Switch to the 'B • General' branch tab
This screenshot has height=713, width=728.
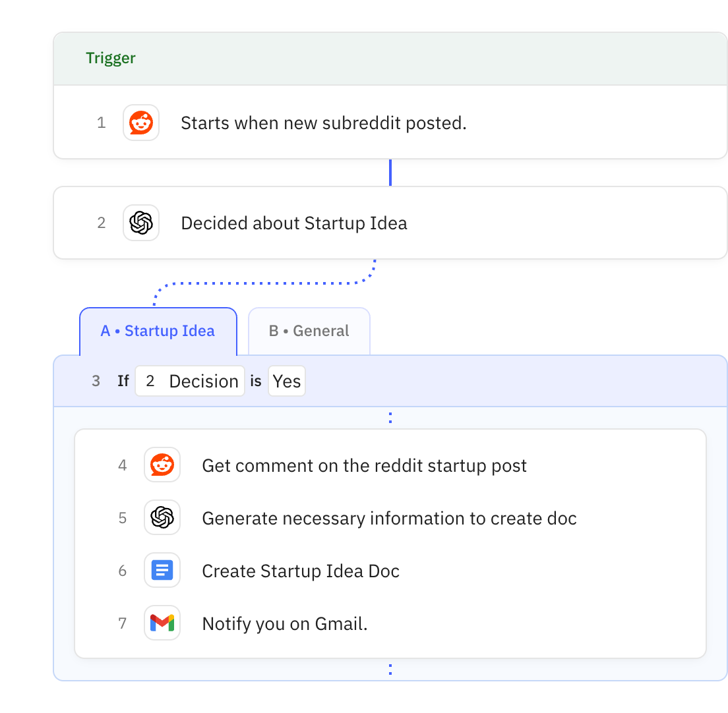click(309, 330)
